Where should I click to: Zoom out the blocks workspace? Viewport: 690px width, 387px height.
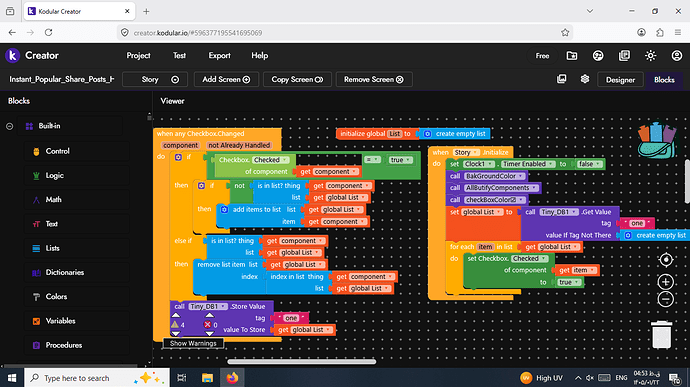click(666, 299)
